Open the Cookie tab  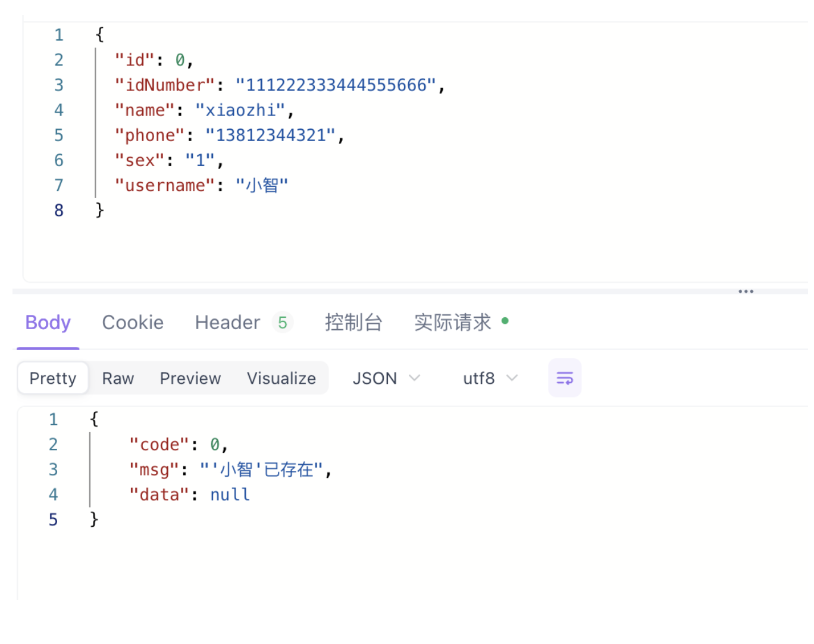point(133,323)
